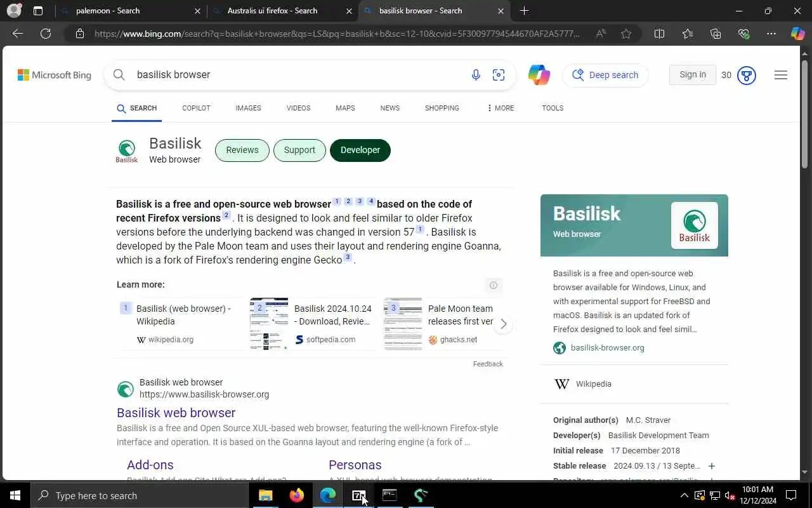Open the Collections icon

[716, 34]
